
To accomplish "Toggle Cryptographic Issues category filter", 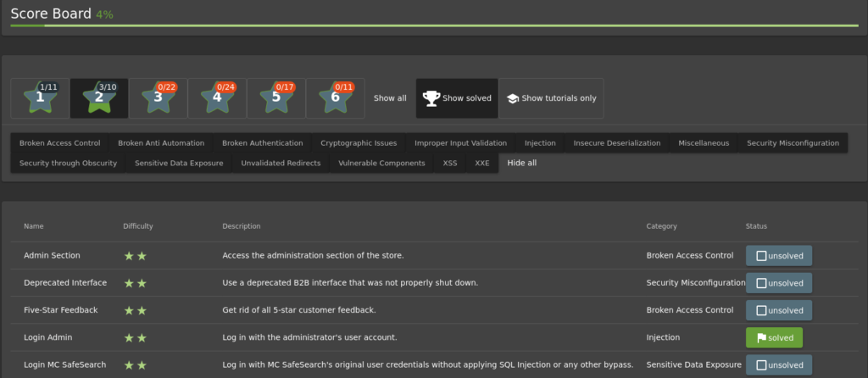I will (359, 142).
